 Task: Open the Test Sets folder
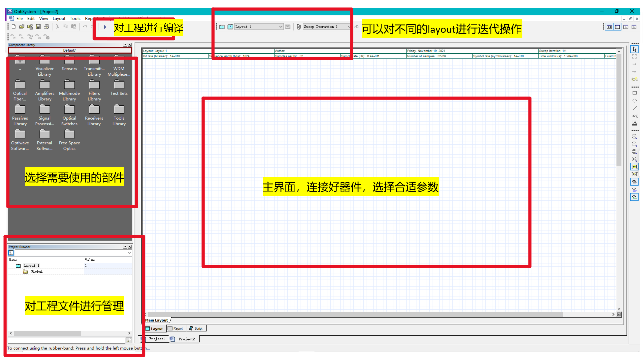[x=119, y=88]
